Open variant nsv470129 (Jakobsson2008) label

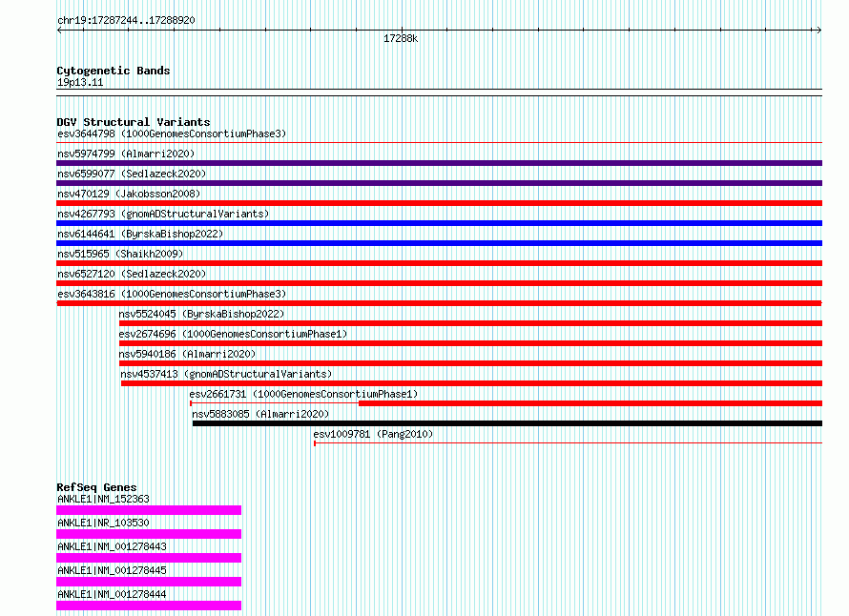129,194
